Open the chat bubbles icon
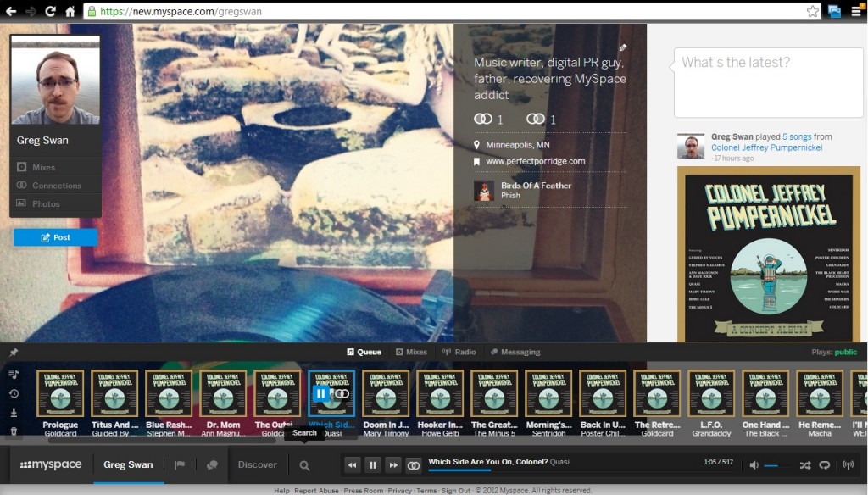 (212, 465)
